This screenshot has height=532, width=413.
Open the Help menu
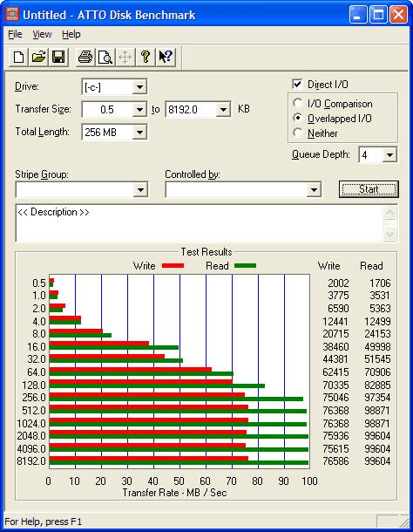71,34
